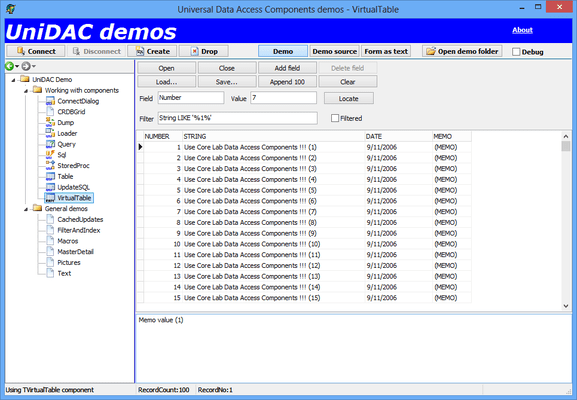Open the Dump demo icon
Viewport: 577px width, 400px height.
[x=50, y=122]
